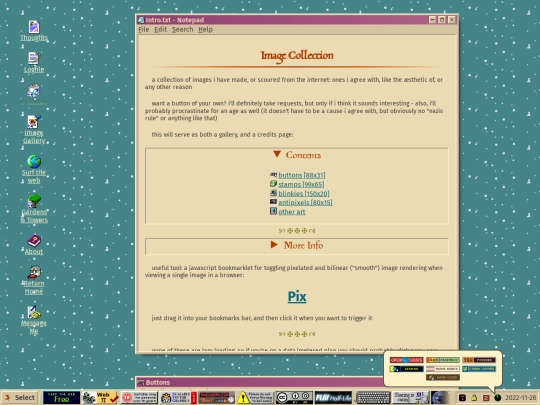Click the dark square tray icon

tap(462, 398)
